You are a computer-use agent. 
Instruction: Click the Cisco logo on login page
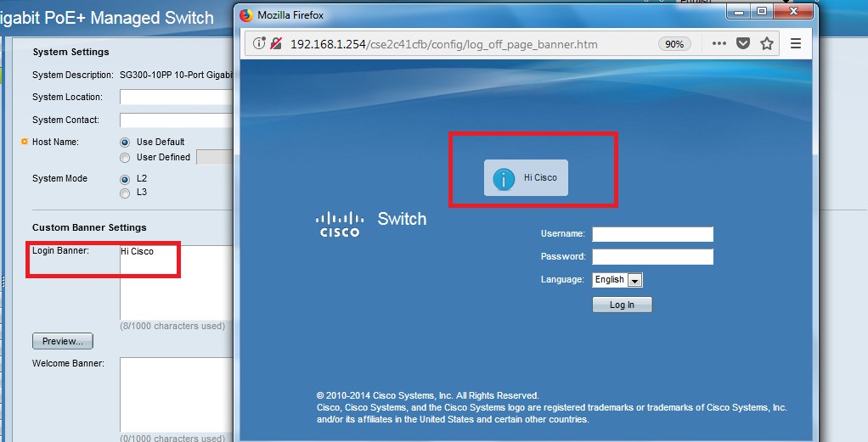[340, 225]
